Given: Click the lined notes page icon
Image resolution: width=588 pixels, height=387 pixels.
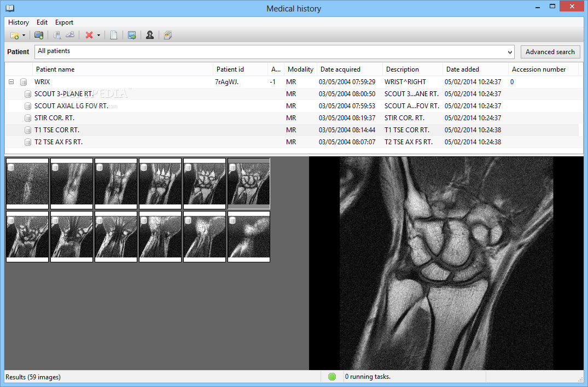Looking at the screenshot, I should (x=114, y=35).
